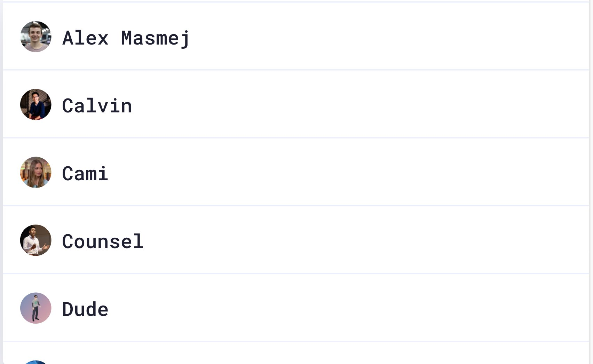Click the Dude name text
The image size is (593, 364).
[x=85, y=309]
